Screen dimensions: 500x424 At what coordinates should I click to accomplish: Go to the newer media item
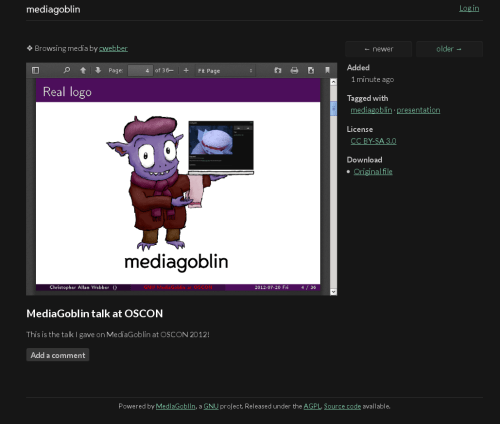[x=379, y=49]
